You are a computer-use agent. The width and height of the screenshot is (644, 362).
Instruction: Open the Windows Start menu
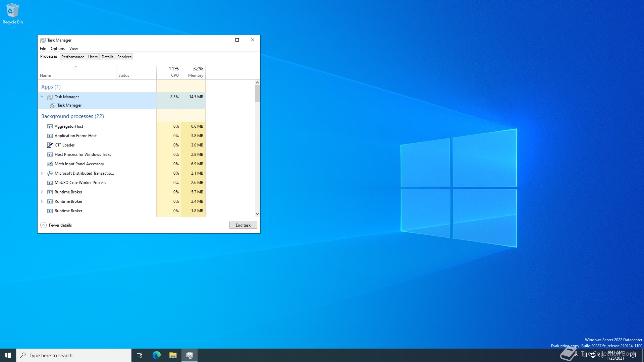pyautogui.click(x=8, y=355)
